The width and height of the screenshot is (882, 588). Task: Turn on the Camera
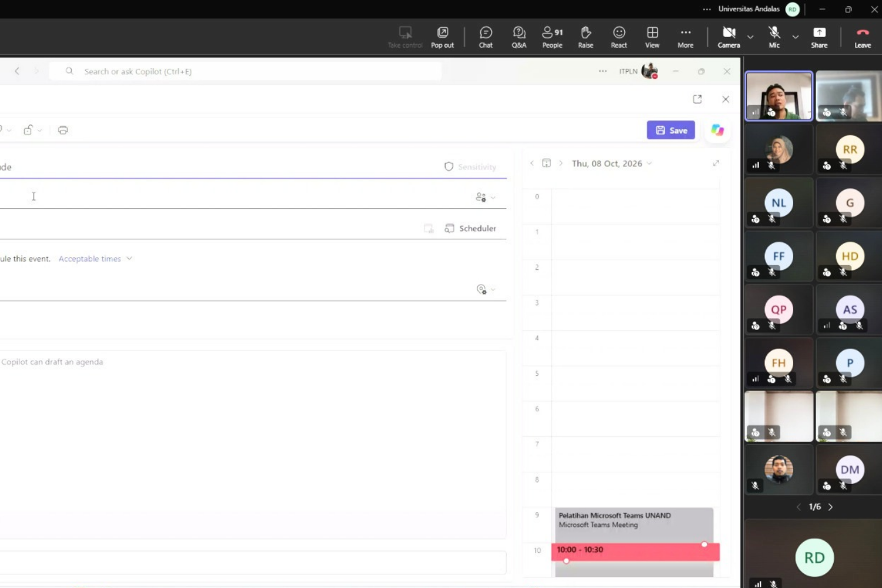coord(729,37)
